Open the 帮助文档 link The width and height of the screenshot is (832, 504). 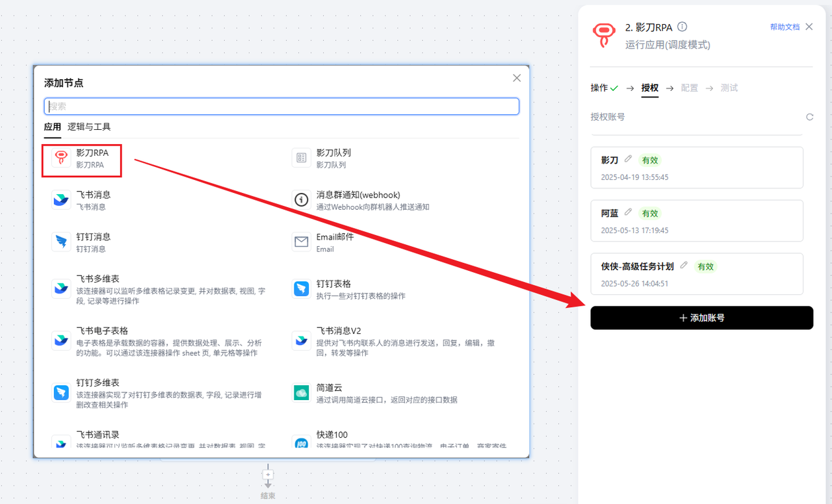click(785, 27)
